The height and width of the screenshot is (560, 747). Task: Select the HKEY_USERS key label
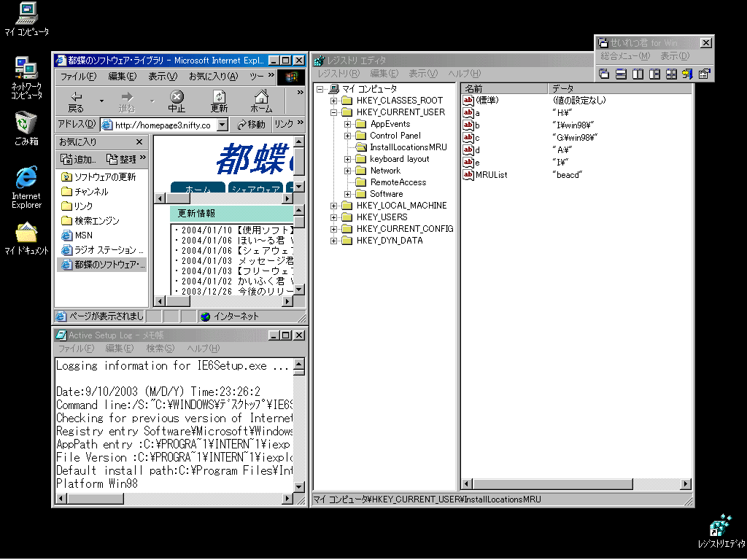coord(382,217)
